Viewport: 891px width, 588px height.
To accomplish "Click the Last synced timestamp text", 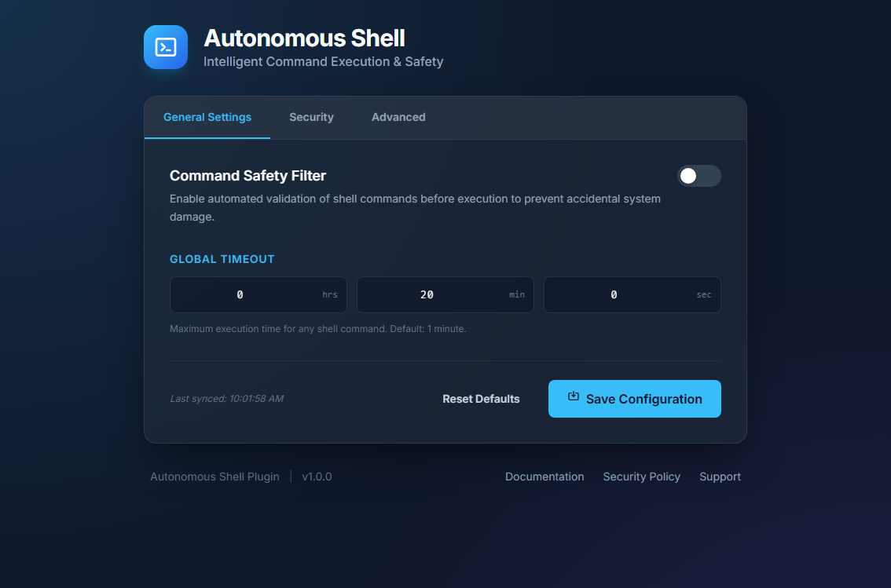I will pyautogui.click(x=226, y=399).
